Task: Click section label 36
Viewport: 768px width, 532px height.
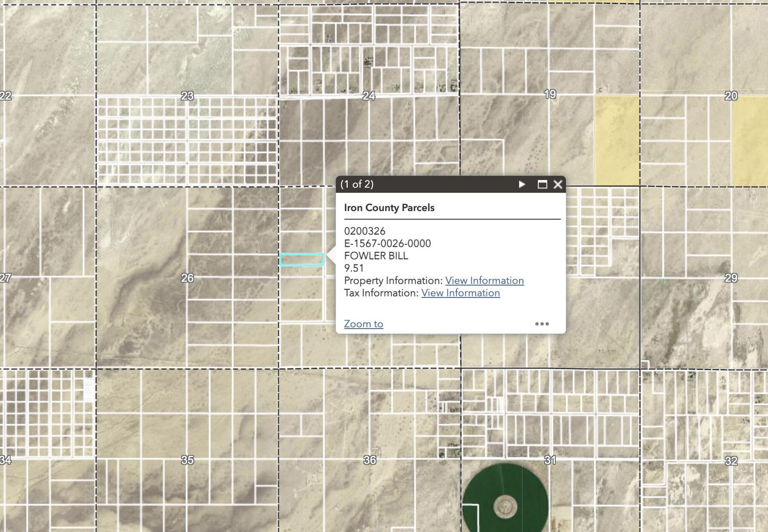Action: (x=370, y=460)
